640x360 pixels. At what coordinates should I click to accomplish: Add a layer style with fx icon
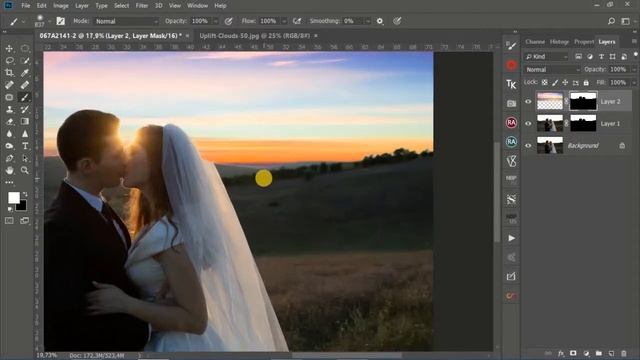[561, 353]
